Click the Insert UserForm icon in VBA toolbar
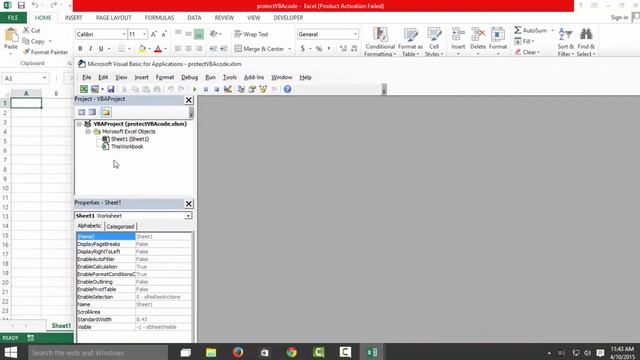 pos(95,89)
